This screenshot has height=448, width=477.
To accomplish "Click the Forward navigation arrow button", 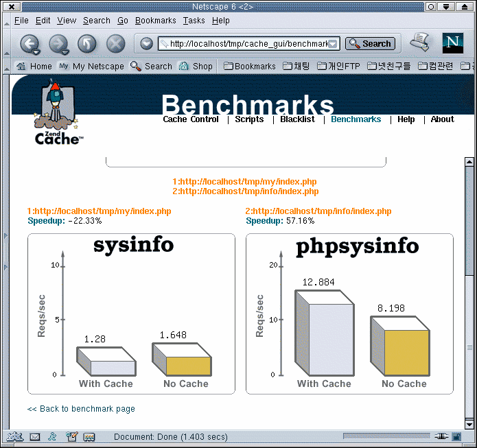I will point(58,44).
